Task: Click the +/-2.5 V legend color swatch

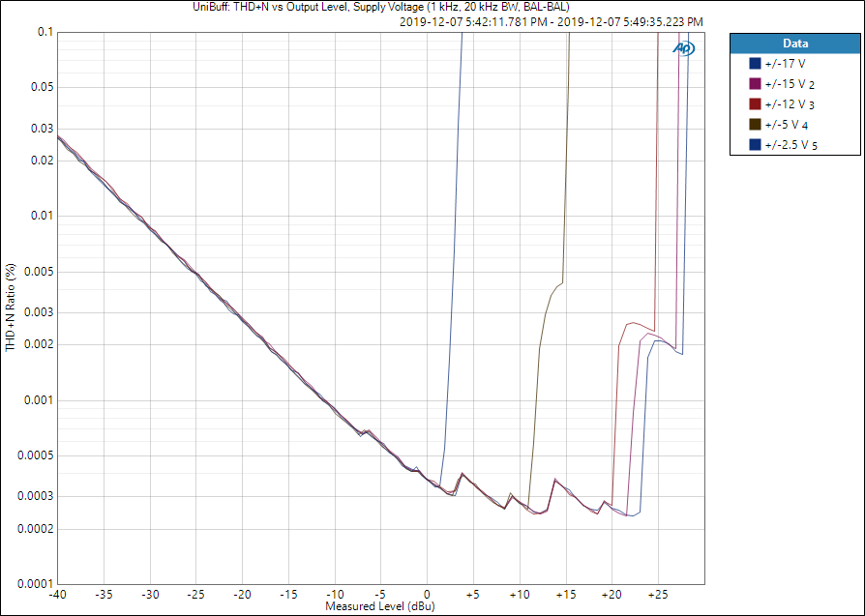Action: point(755,145)
